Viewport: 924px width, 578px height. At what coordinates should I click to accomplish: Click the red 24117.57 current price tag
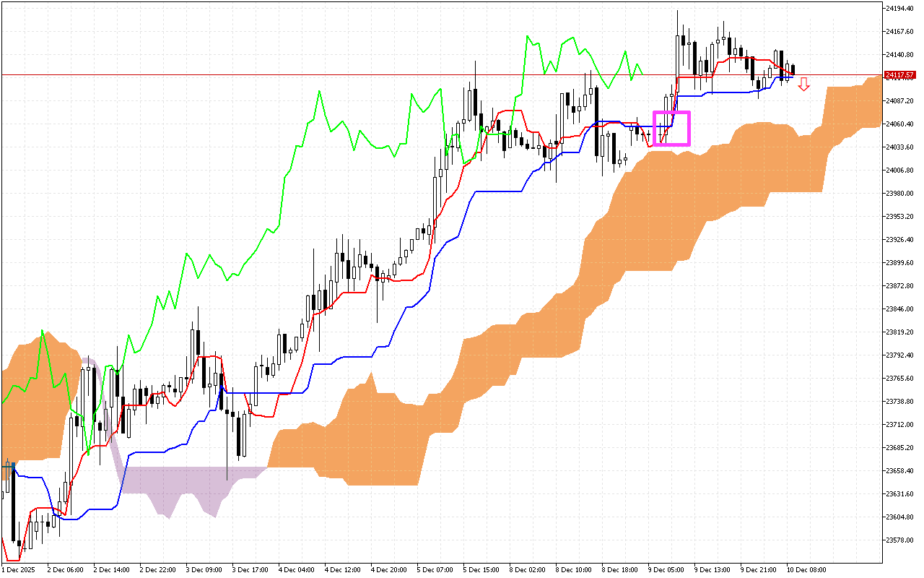click(x=899, y=75)
